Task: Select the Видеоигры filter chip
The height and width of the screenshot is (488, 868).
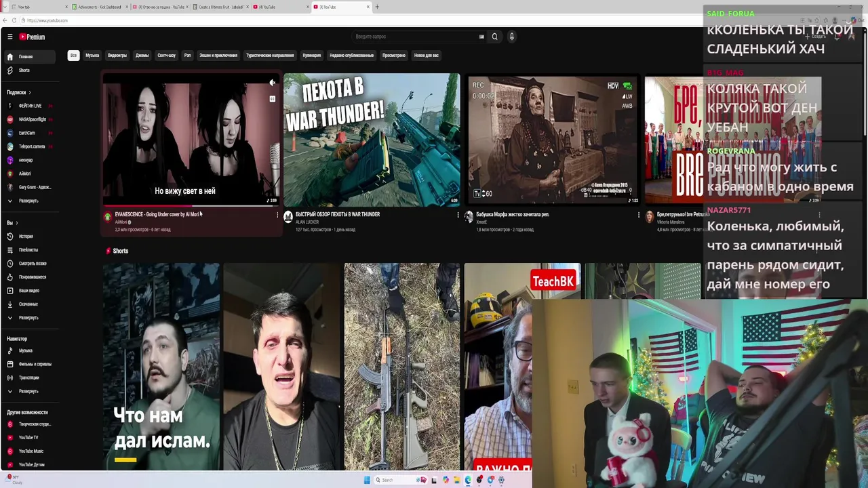Action: 117,56
